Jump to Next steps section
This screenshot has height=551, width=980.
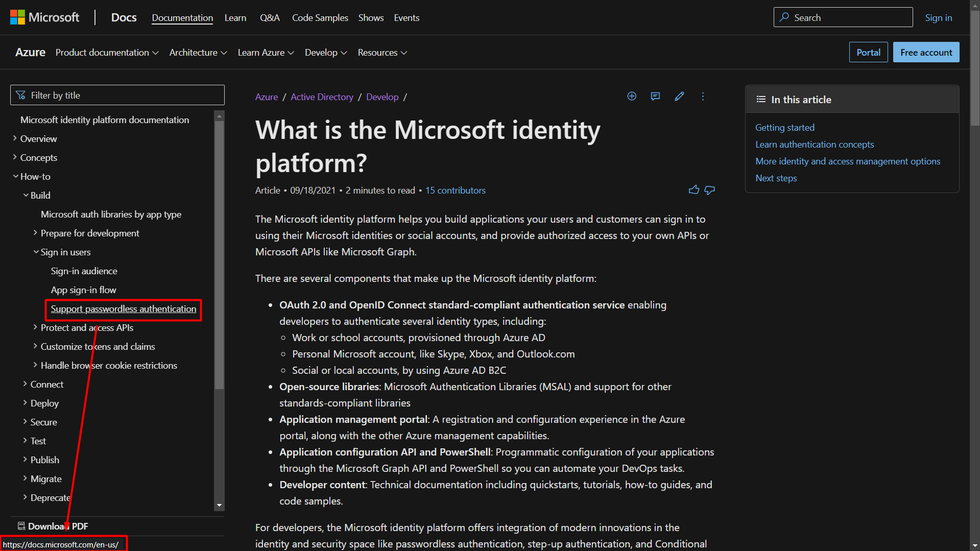[x=776, y=178]
